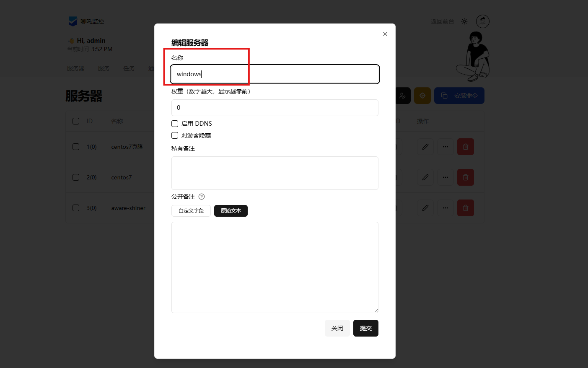
Task: Submit the form with 提交 button
Action: tap(366, 328)
